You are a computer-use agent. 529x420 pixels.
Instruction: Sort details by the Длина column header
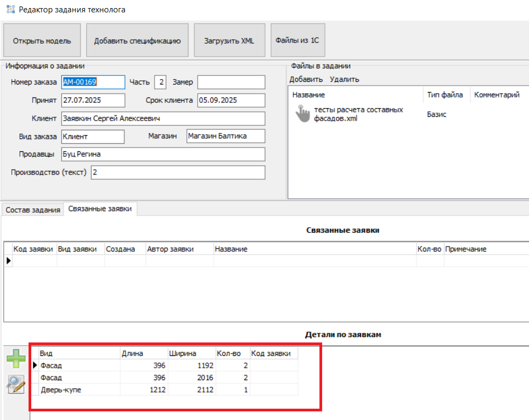[x=143, y=353]
